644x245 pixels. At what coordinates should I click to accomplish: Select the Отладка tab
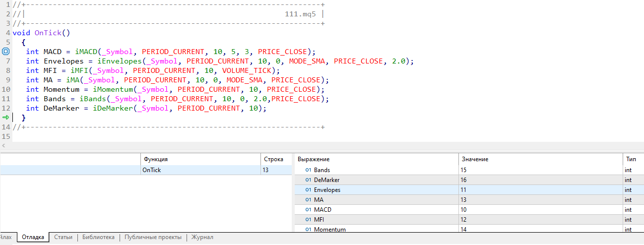pos(33,237)
